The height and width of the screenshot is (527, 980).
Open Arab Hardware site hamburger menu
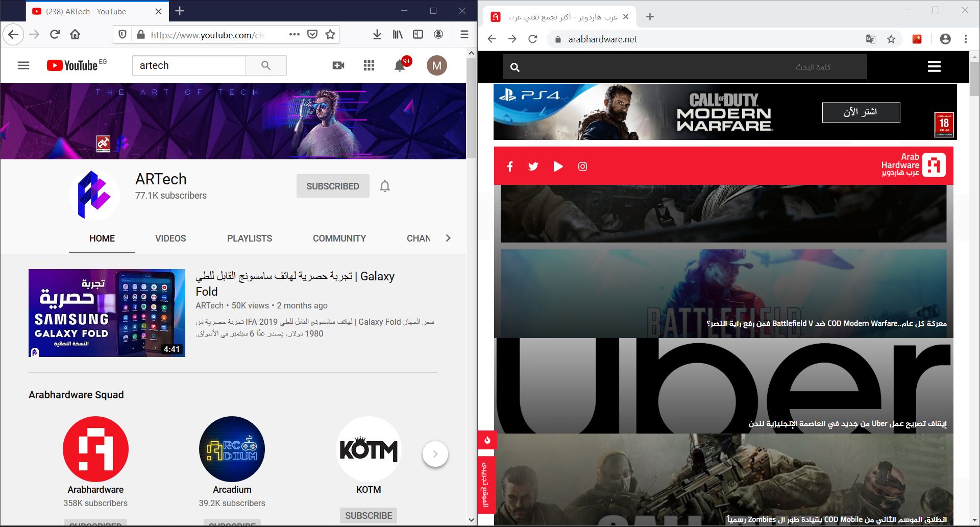pos(934,66)
